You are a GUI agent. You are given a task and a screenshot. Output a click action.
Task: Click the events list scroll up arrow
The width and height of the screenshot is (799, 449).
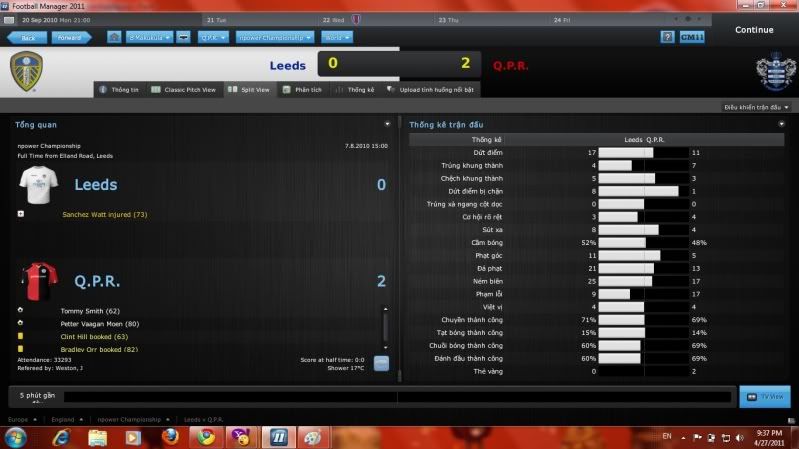point(386,309)
